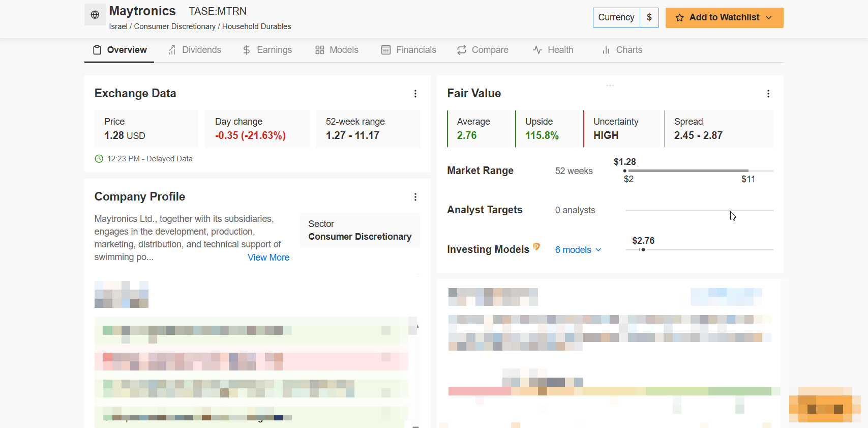Open the Models tab
Viewport: 868px width, 428px height.
[x=337, y=50]
